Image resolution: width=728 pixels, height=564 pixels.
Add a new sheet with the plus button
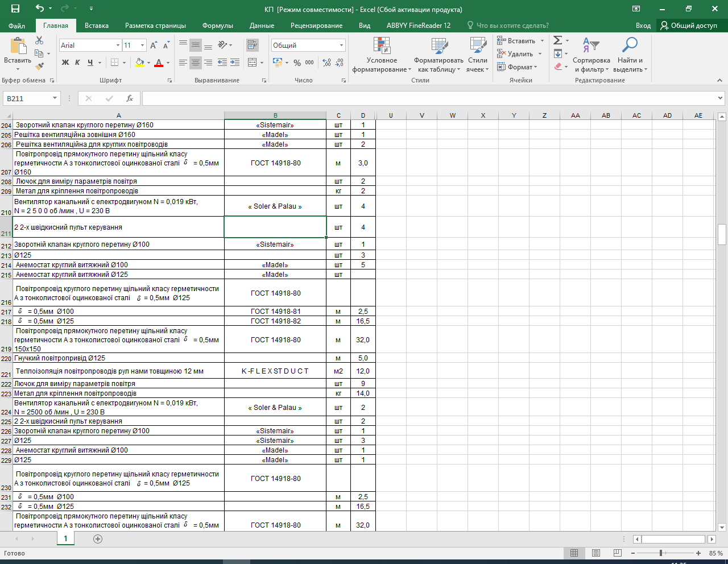click(98, 539)
